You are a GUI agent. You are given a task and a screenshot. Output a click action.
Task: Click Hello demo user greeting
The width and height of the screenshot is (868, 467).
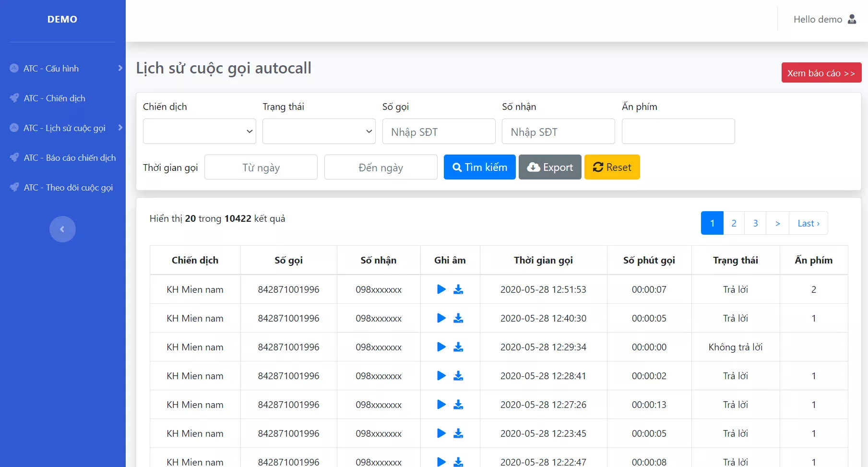tap(818, 19)
